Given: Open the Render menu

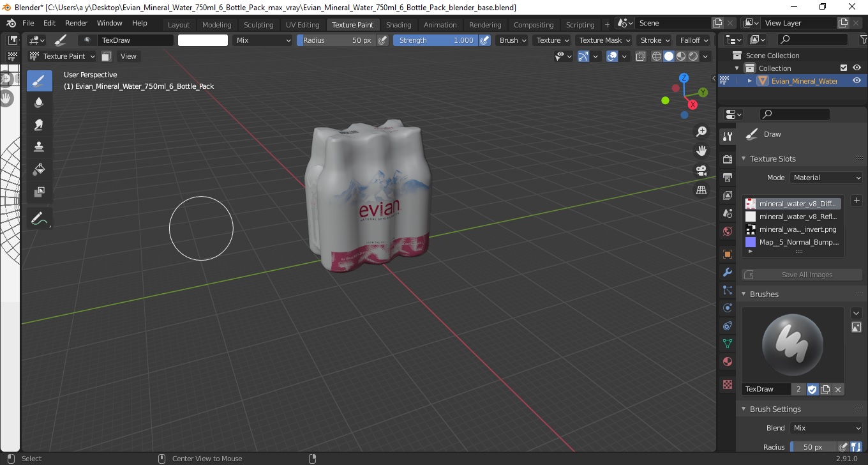Looking at the screenshot, I should (77, 23).
